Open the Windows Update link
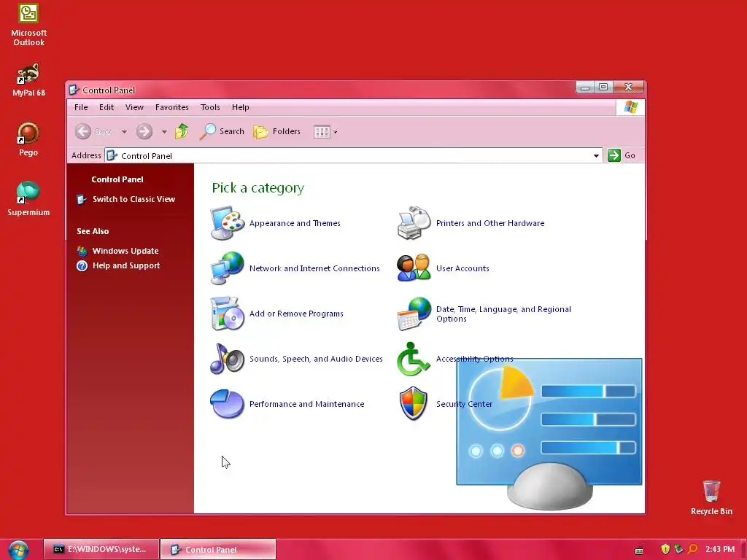747x560 pixels. (125, 251)
